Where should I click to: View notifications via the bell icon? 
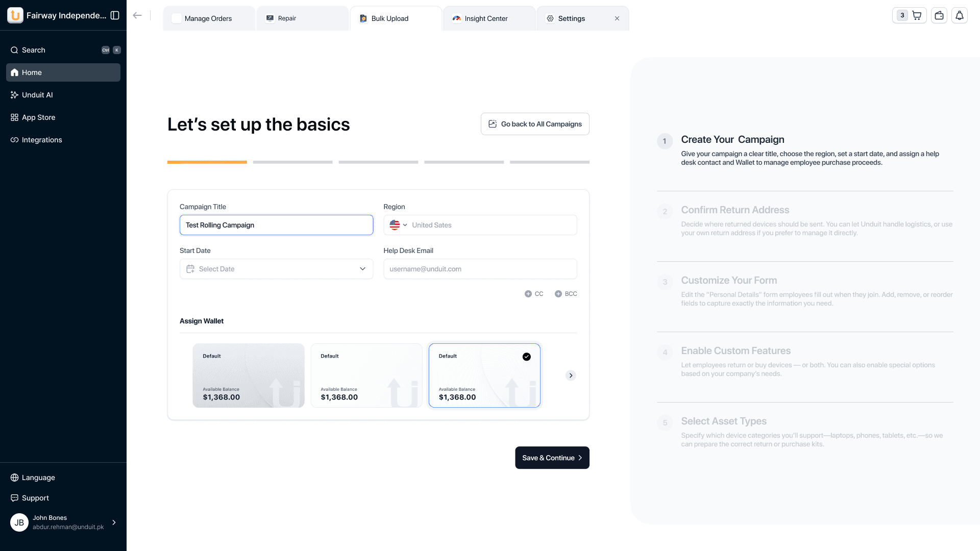click(x=960, y=15)
